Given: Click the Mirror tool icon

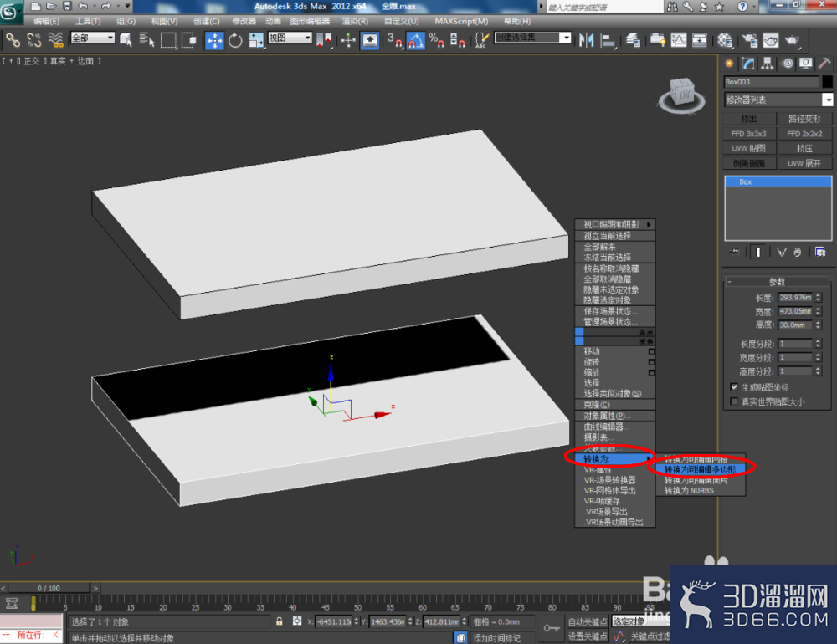Looking at the screenshot, I should [586, 40].
